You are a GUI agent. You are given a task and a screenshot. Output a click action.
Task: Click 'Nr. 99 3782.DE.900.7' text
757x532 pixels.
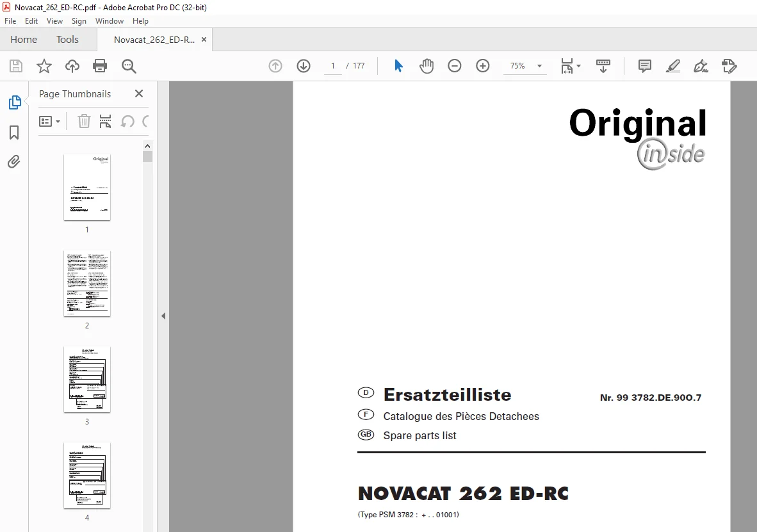coord(650,398)
